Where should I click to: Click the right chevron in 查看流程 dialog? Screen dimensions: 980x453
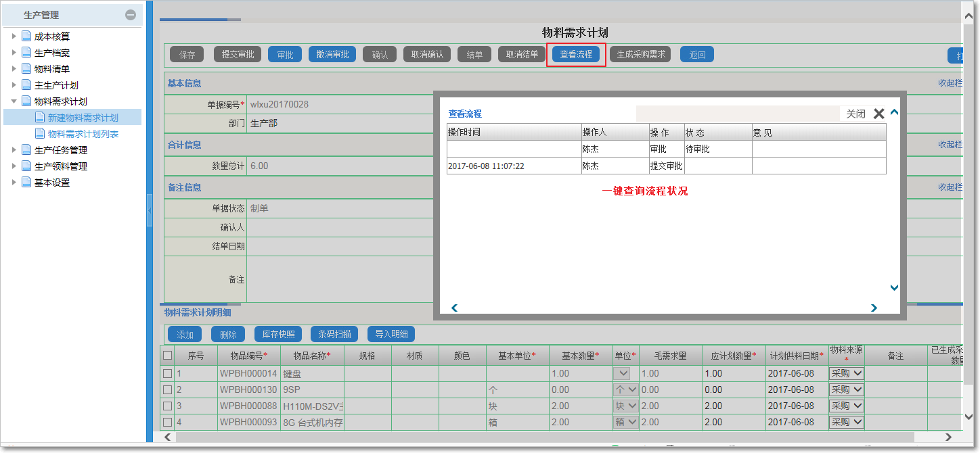(x=874, y=308)
